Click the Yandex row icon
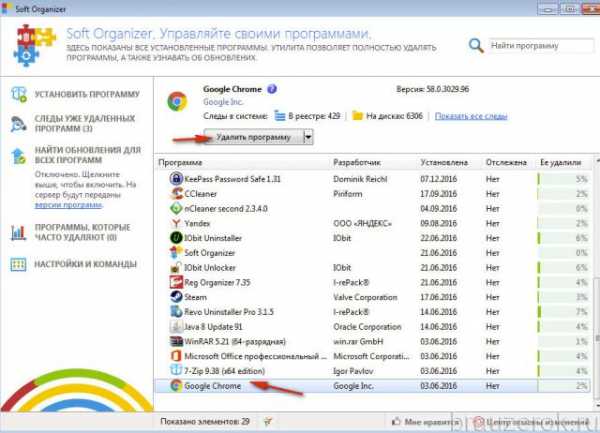 [x=176, y=223]
